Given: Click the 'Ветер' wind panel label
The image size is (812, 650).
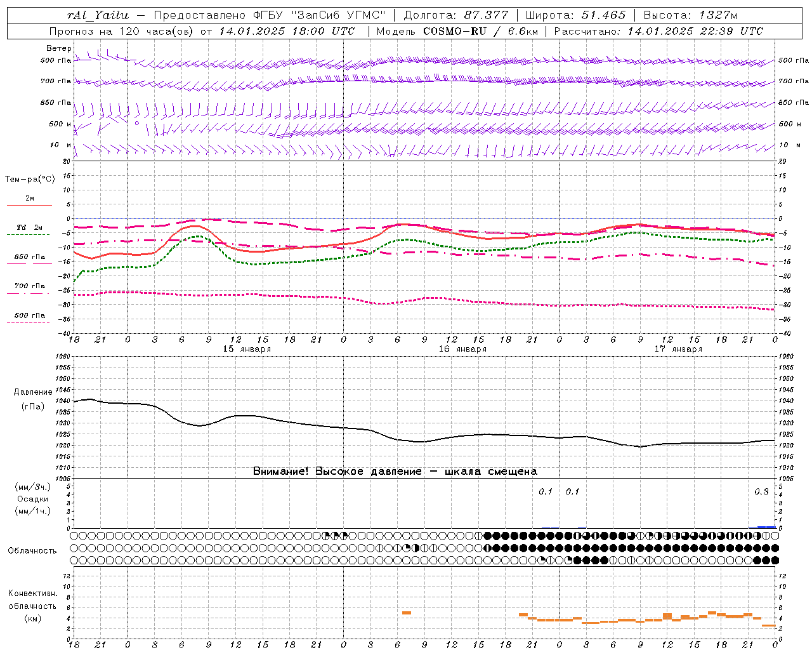Looking at the screenshot, I should [x=59, y=48].
